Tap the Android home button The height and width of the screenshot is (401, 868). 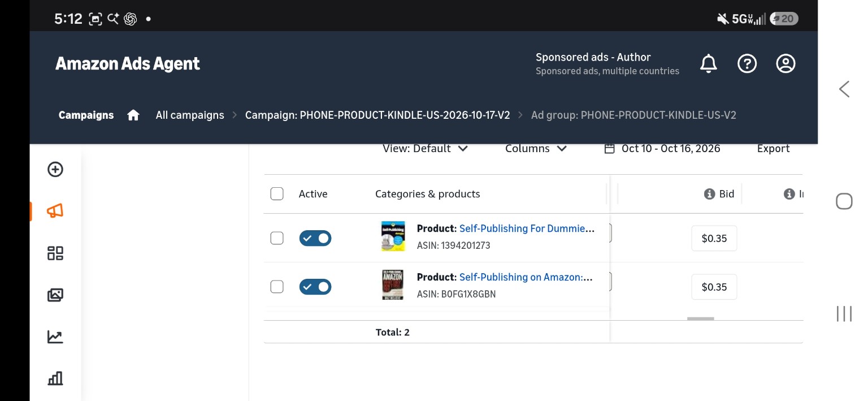tap(844, 201)
